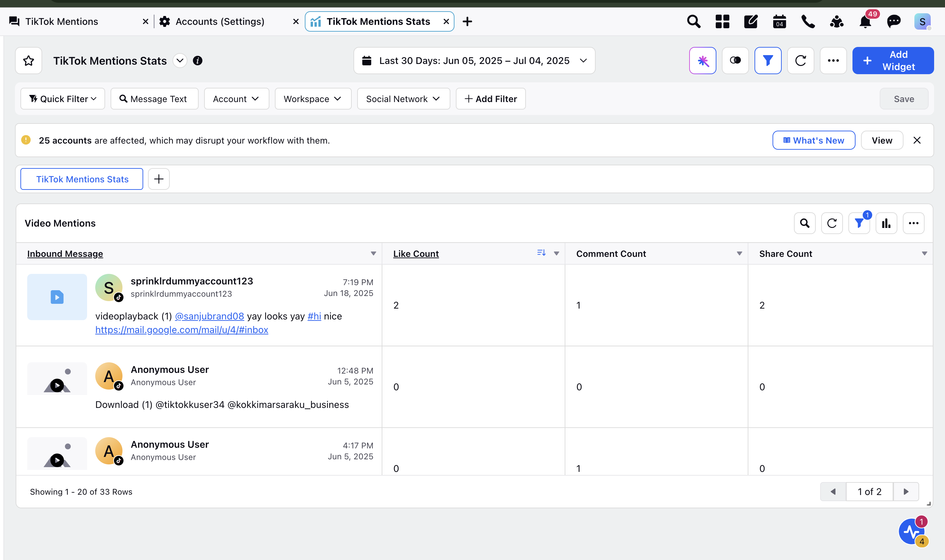
Task: Open notifications bell with 49 badge
Action: click(x=865, y=21)
